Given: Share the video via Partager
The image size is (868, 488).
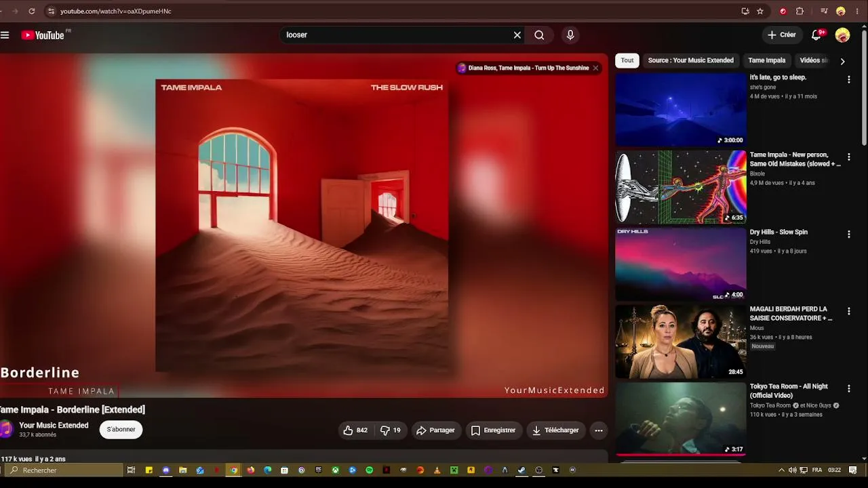Looking at the screenshot, I should click(435, 430).
